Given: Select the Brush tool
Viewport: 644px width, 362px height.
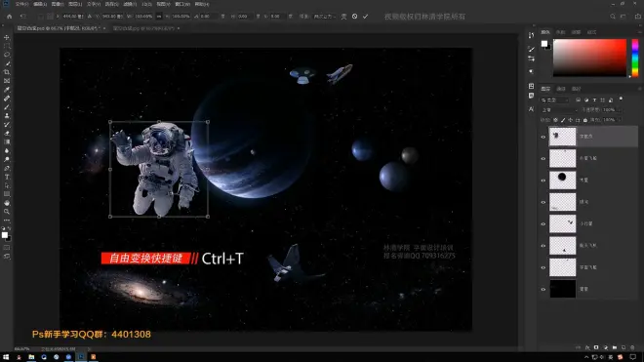Looking at the screenshot, I should point(7,107).
